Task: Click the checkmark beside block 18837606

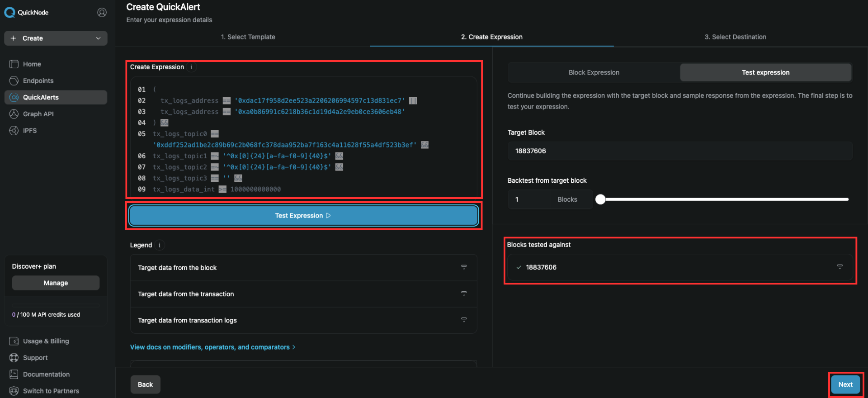Action: [x=519, y=267]
